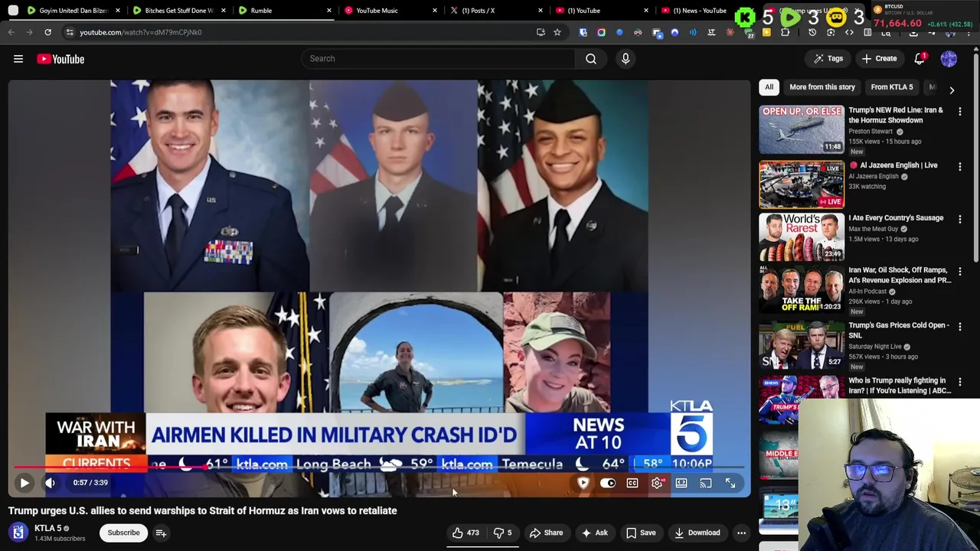Open the account avatar menu
Image resolution: width=980 pixels, height=551 pixels.
[x=949, y=59]
